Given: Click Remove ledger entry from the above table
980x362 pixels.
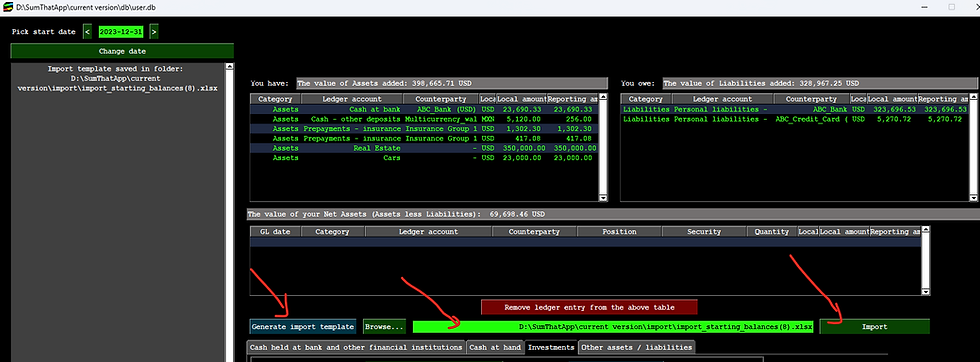Looking at the screenshot, I should click(589, 307).
